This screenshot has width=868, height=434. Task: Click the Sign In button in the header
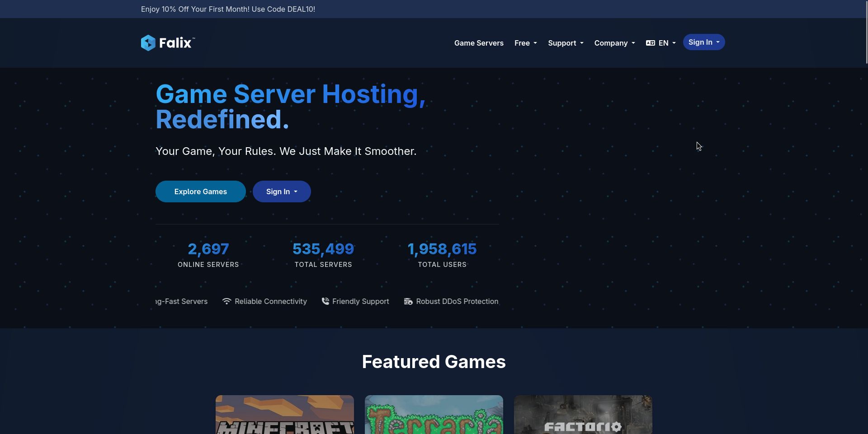703,42
